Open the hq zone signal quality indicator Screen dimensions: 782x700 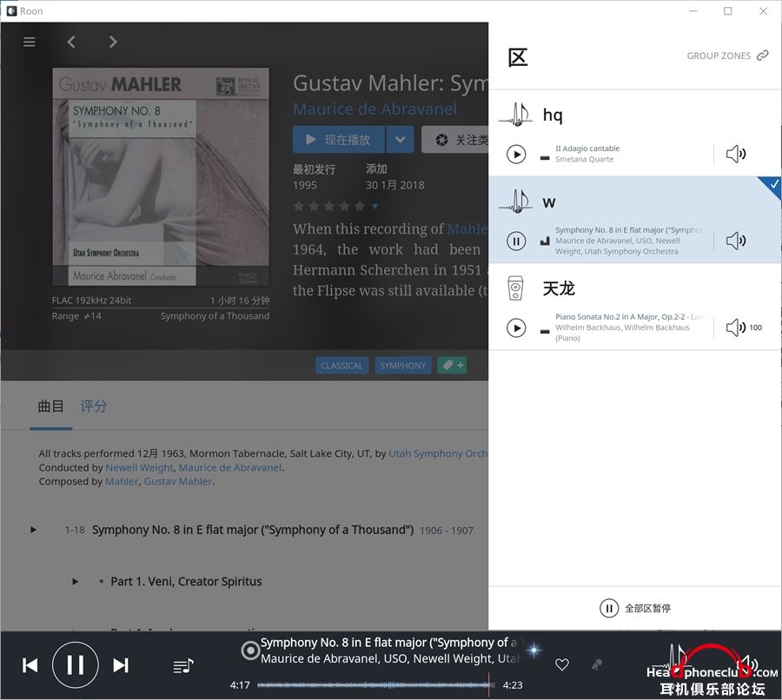tap(545, 158)
